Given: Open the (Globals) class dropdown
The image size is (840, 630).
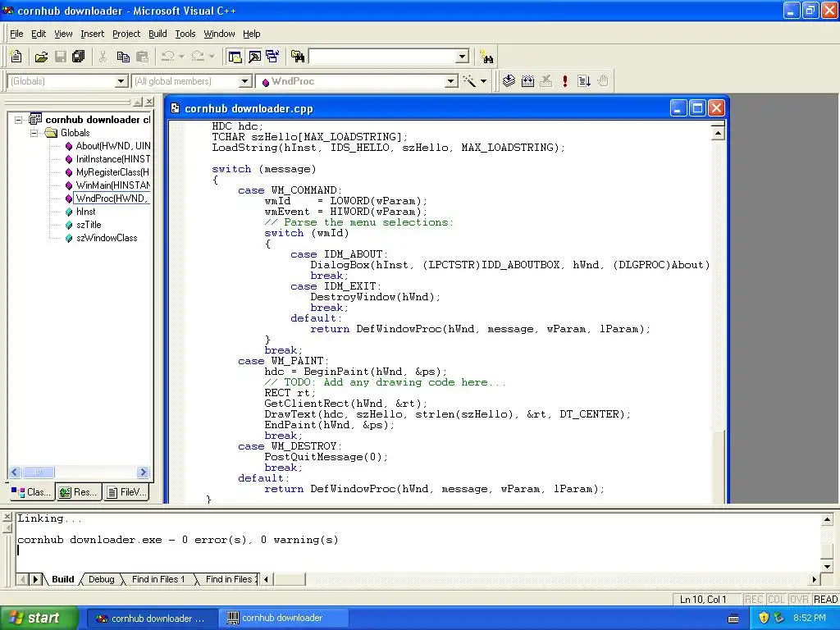Looking at the screenshot, I should [x=121, y=81].
